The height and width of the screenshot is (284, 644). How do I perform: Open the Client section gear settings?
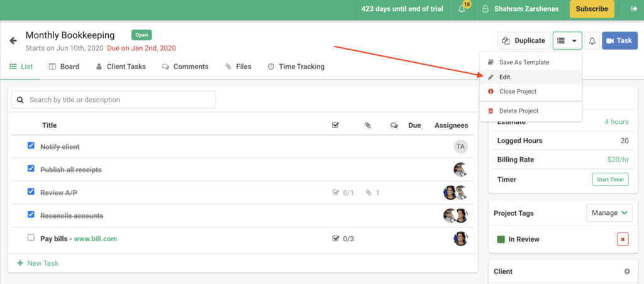[626, 271]
